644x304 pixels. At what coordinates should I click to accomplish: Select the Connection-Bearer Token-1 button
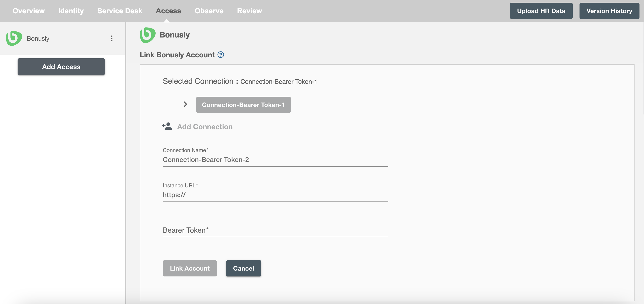(x=243, y=105)
